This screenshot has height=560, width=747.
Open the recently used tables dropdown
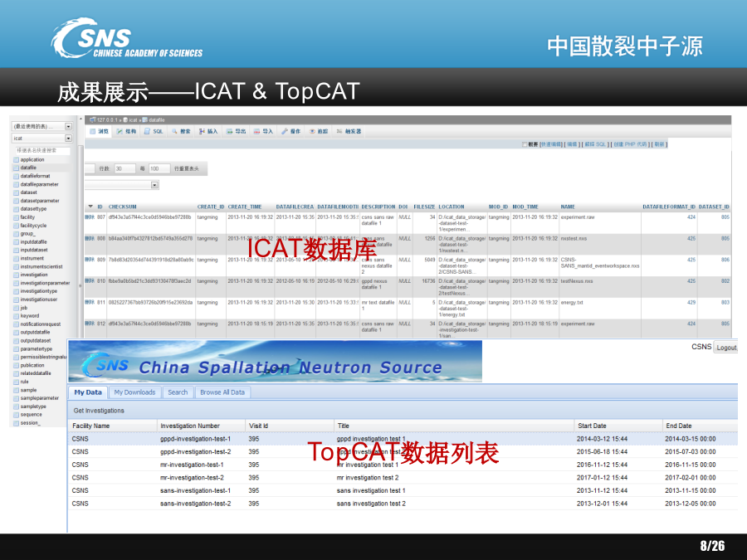(42, 126)
